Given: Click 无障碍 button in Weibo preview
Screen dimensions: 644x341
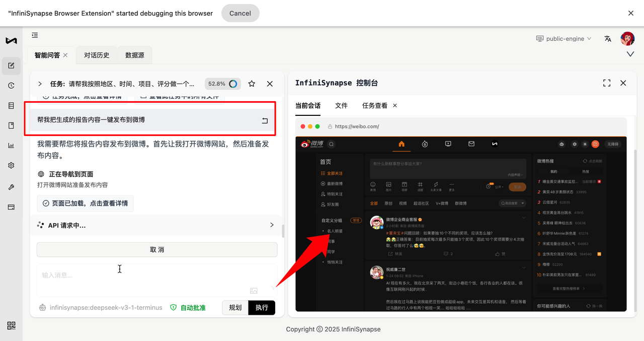Looking at the screenshot, I should tap(613, 144).
